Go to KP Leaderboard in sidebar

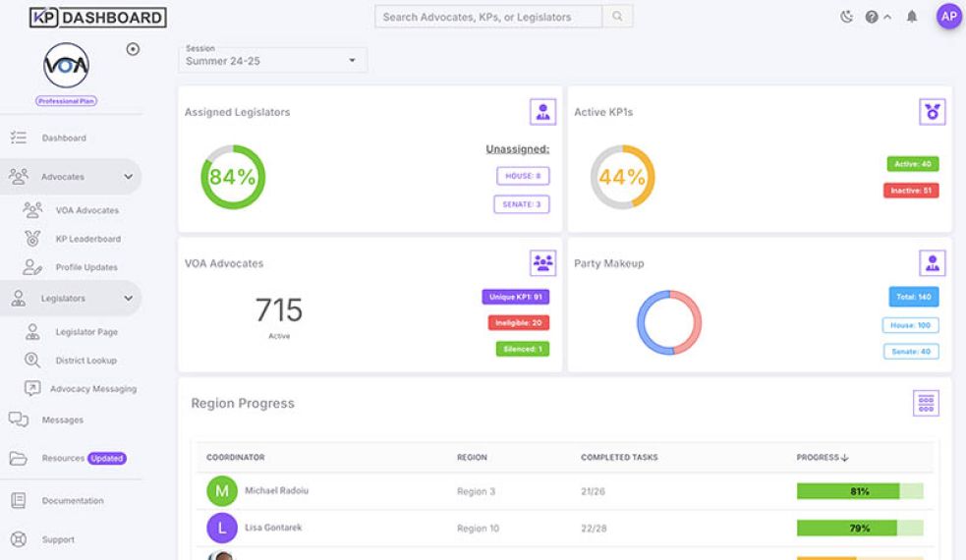coord(87,239)
